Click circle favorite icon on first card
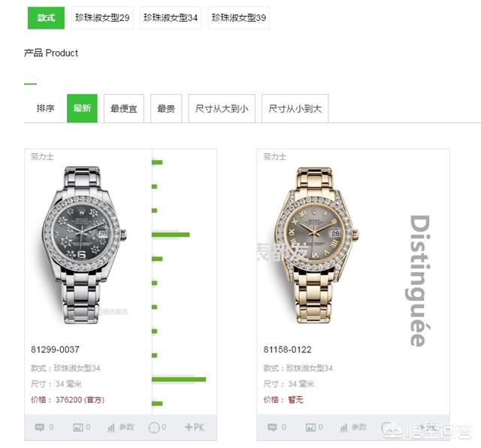The width and height of the screenshot is (481, 448). [154, 427]
